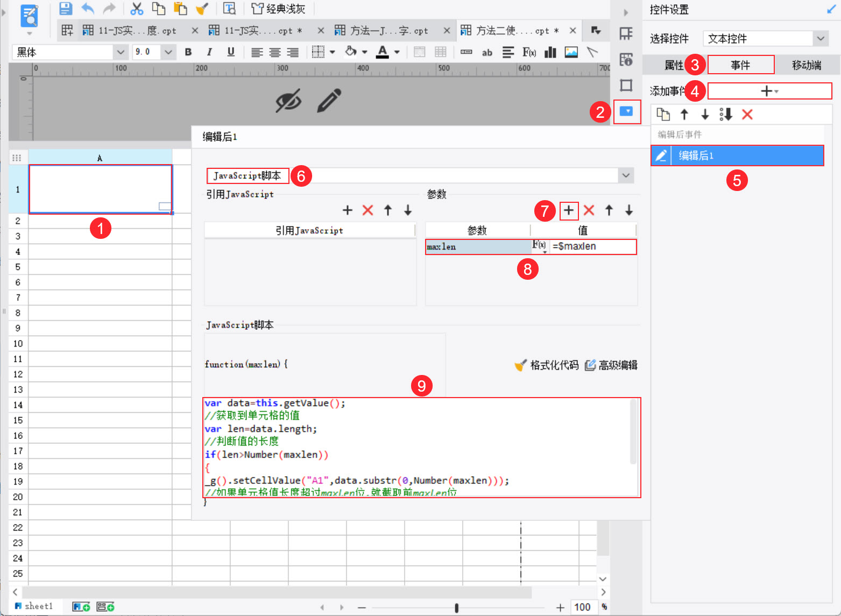Expand fill color bucket dropdown arrow
841x616 pixels.
pos(365,52)
